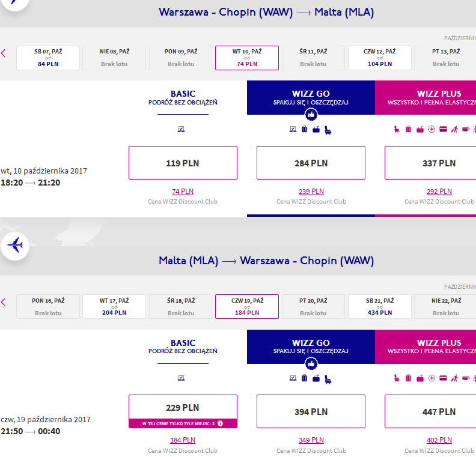Open 184 PLN WIZZ Discount Club price link

[183, 440]
